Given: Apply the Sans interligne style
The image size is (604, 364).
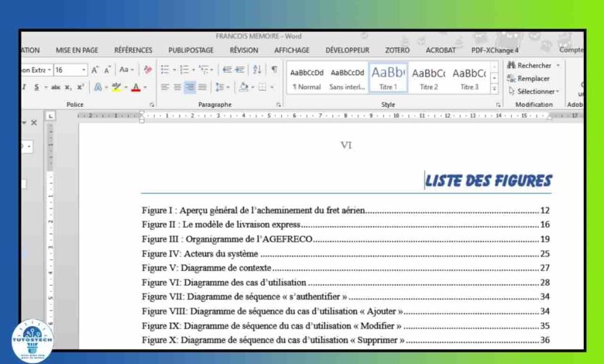Looking at the screenshot, I should (347, 78).
